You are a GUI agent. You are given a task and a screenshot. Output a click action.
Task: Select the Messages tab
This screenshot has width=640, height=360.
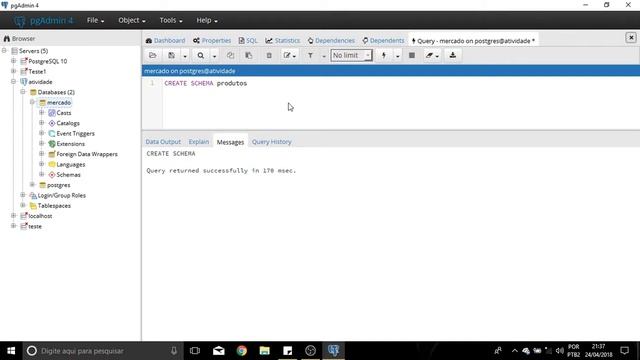230,142
